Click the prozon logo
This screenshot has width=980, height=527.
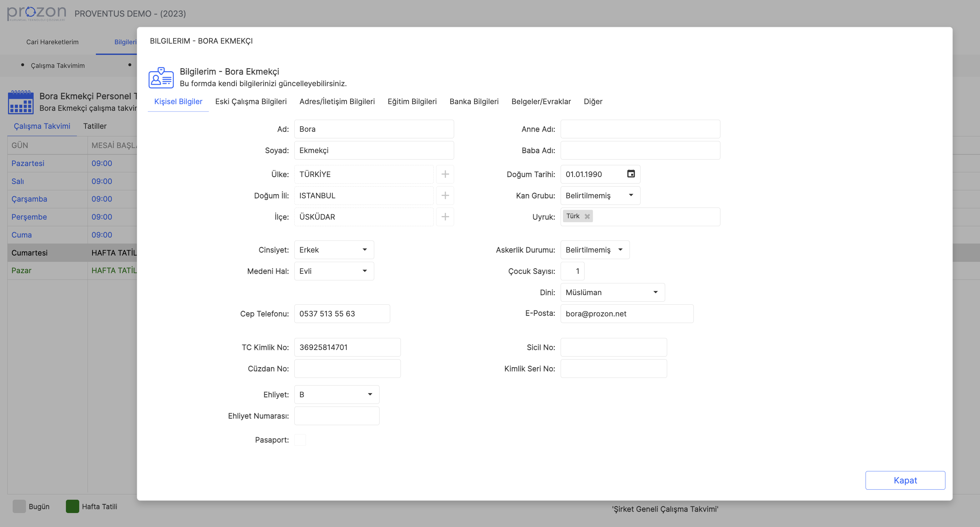tap(37, 14)
